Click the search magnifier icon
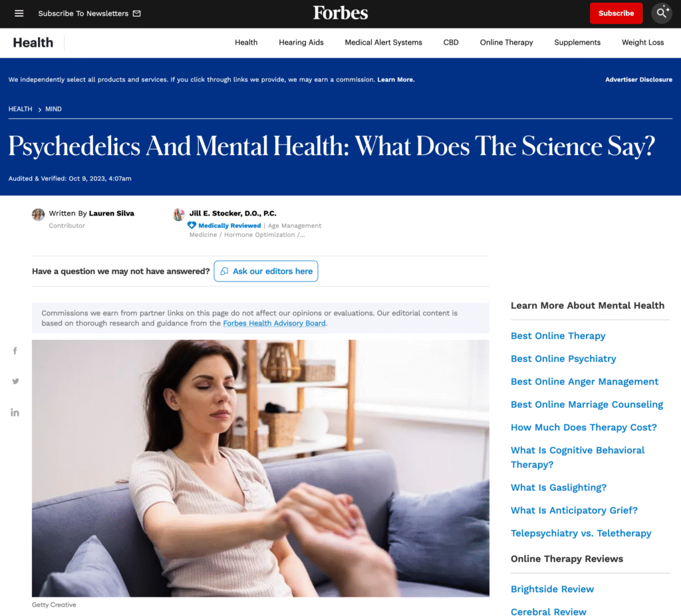 662,13
